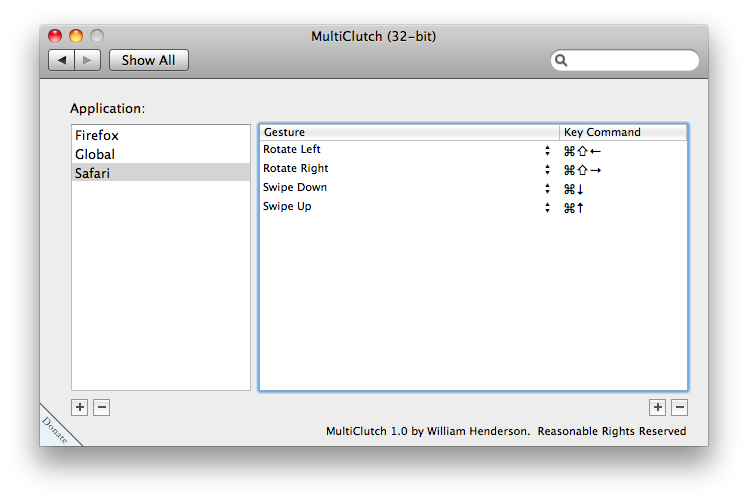The width and height of the screenshot is (748, 501).
Task: Minimize the window with the yellow button
Action: pyautogui.click(x=76, y=36)
